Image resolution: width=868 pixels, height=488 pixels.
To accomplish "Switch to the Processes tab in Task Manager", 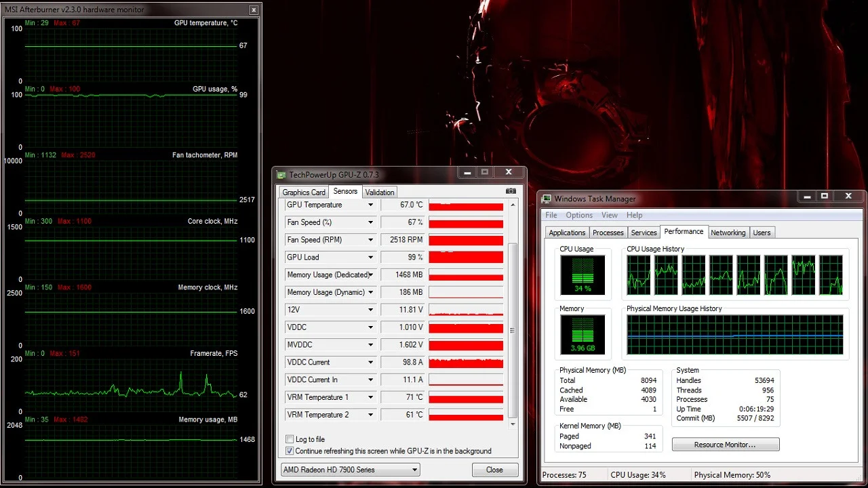I will pyautogui.click(x=608, y=232).
